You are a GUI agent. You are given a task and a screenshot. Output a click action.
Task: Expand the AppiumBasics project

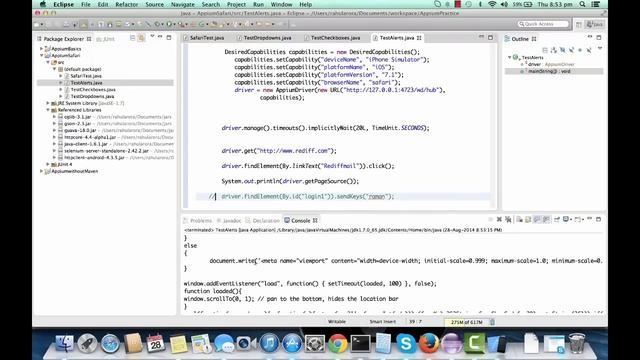41,49
